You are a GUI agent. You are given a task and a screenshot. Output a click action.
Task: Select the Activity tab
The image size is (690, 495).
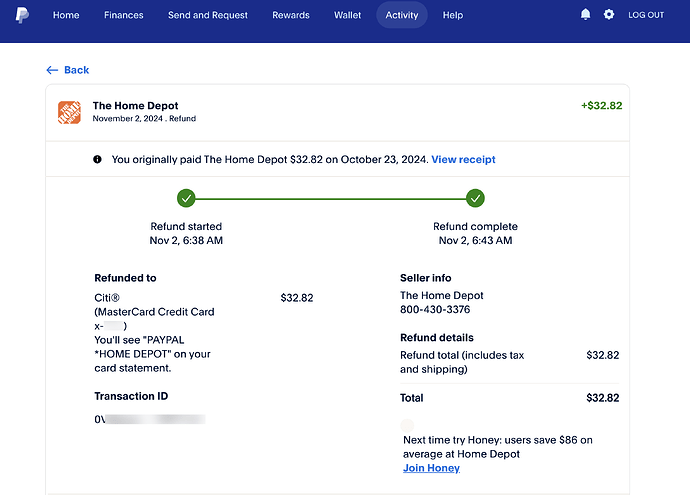pyautogui.click(x=402, y=15)
